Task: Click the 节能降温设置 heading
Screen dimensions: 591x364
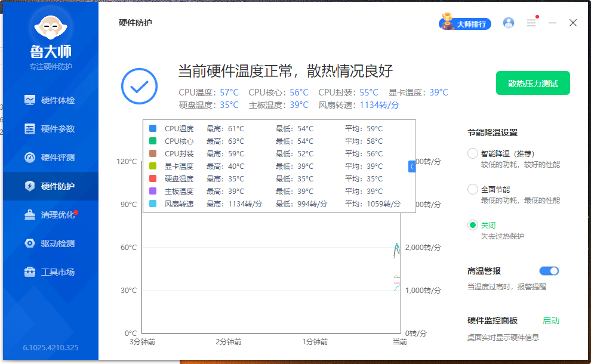Action: coord(492,132)
